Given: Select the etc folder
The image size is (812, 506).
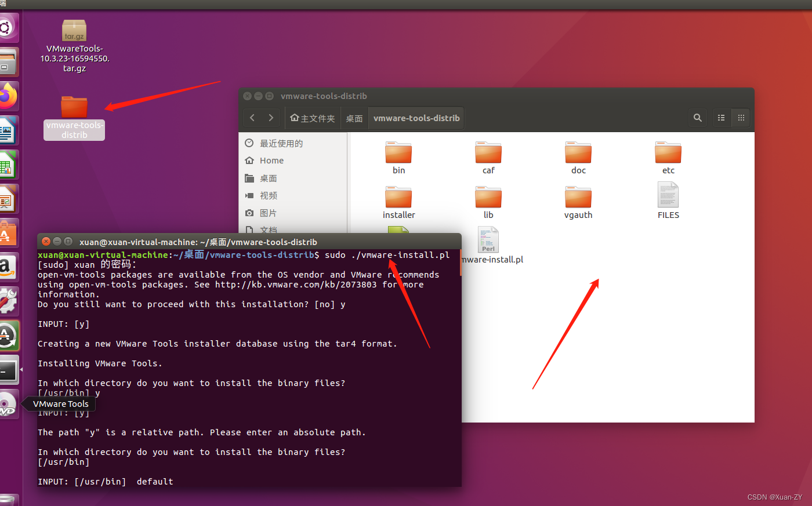Looking at the screenshot, I should point(668,158).
